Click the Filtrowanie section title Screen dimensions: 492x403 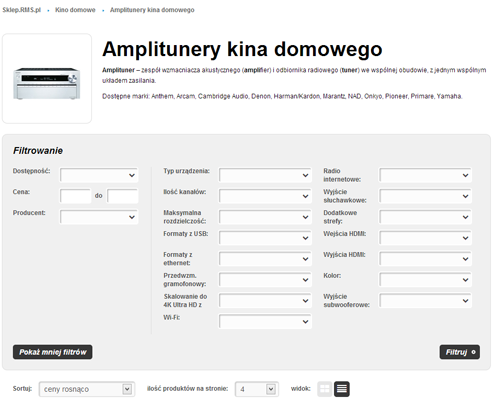click(x=38, y=151)
